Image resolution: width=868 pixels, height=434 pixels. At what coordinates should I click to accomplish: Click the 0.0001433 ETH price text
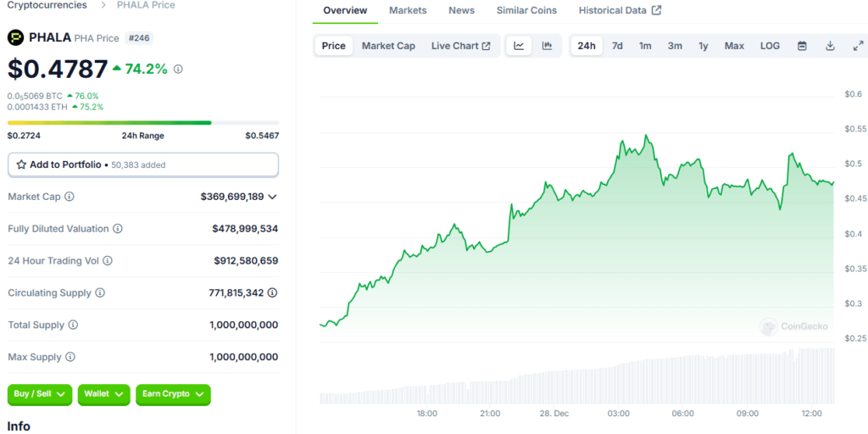pyautogui.click(x=36, y=107)
